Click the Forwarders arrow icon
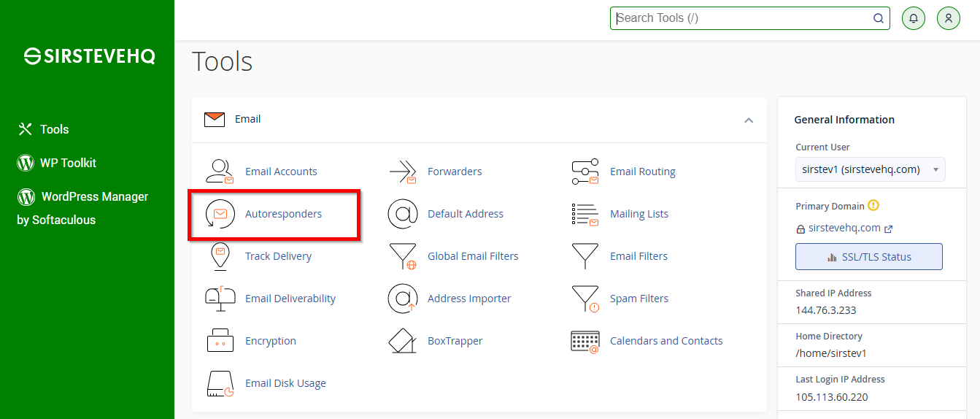The height and width of the screenshot is (419, 980). [x=402, y=172]
